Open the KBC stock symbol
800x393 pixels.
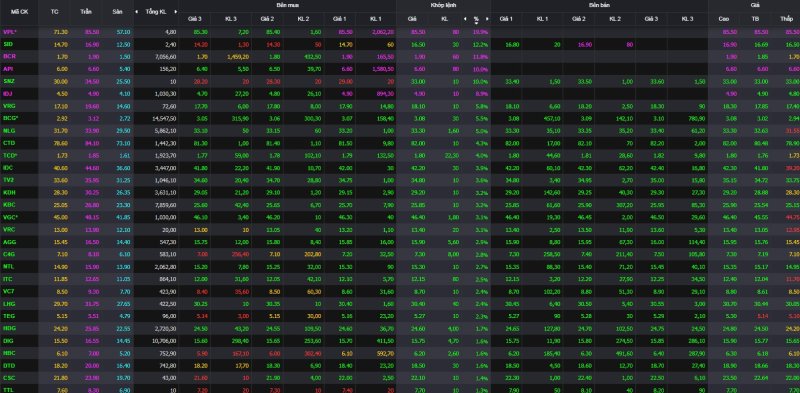point(9,205)
